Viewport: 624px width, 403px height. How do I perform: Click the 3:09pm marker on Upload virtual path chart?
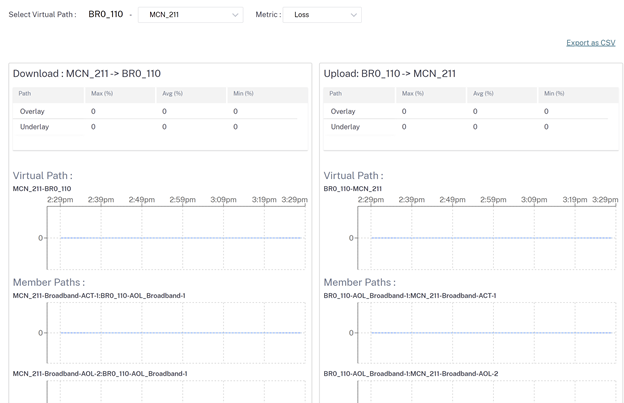534,200
